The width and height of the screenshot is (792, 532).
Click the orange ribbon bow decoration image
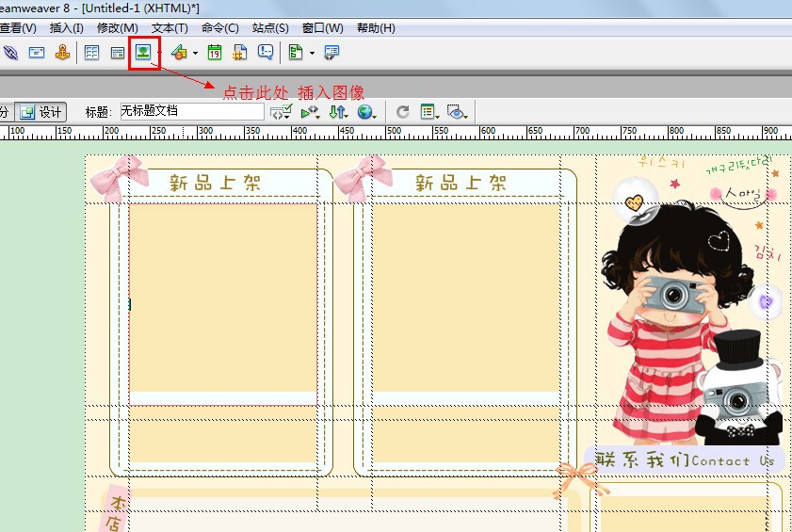[581, 480]
